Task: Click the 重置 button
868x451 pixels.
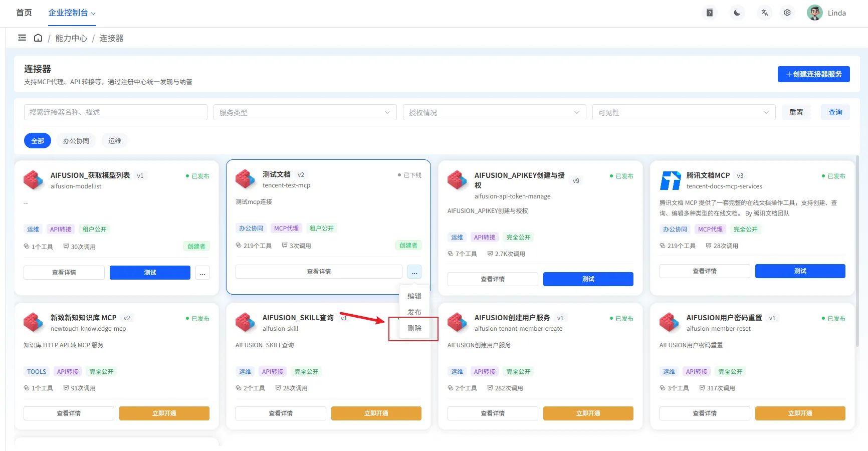Action: tap(796, 112)
